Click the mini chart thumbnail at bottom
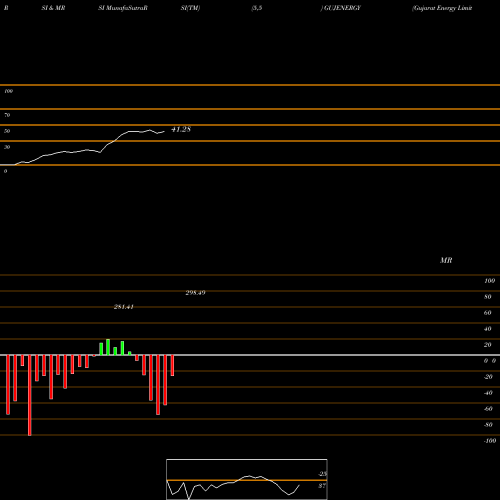The width and height of the screenshot is (500, 500). pyautogui.click(x=247, y=479)
